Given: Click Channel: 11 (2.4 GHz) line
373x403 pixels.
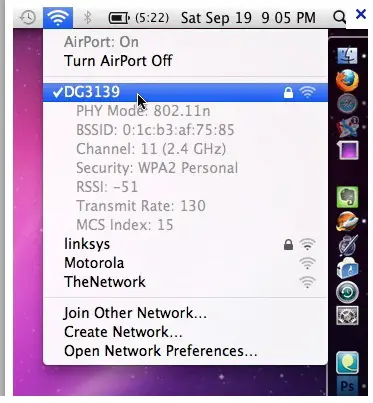Looking at the screenshot, I should click(151, 149).
